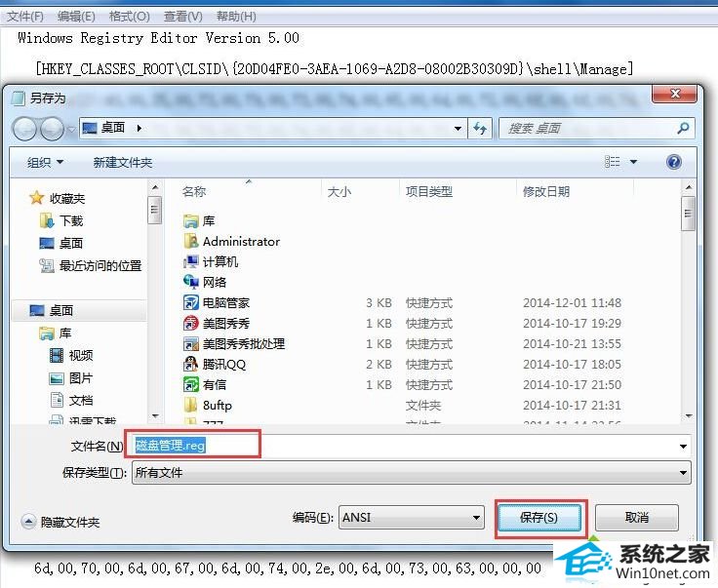Viewport: 718px width, 588px height.
Task: Select 收藏夹 in the navigation pane
Action: 57,199
